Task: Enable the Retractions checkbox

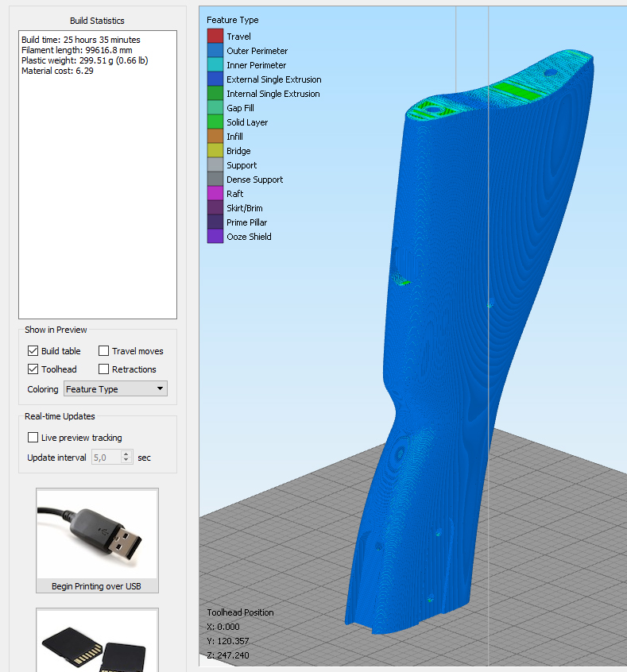Action: pyautogui.click(x=103, y=369)
